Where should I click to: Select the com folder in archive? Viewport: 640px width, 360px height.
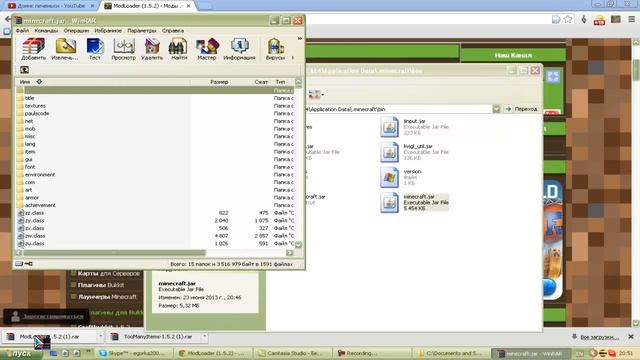[x=29, y=182]
